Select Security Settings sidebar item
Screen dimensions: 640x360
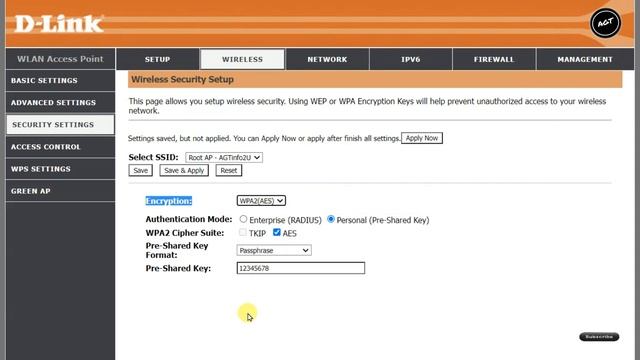[x=60, y=124]
